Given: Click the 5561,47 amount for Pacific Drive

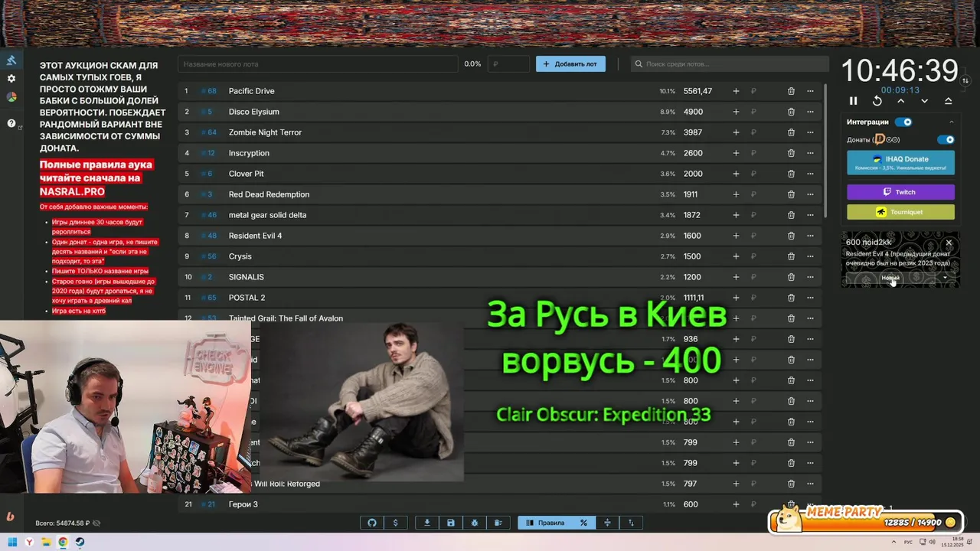Looking at the screenshot, I should (697, 91).
